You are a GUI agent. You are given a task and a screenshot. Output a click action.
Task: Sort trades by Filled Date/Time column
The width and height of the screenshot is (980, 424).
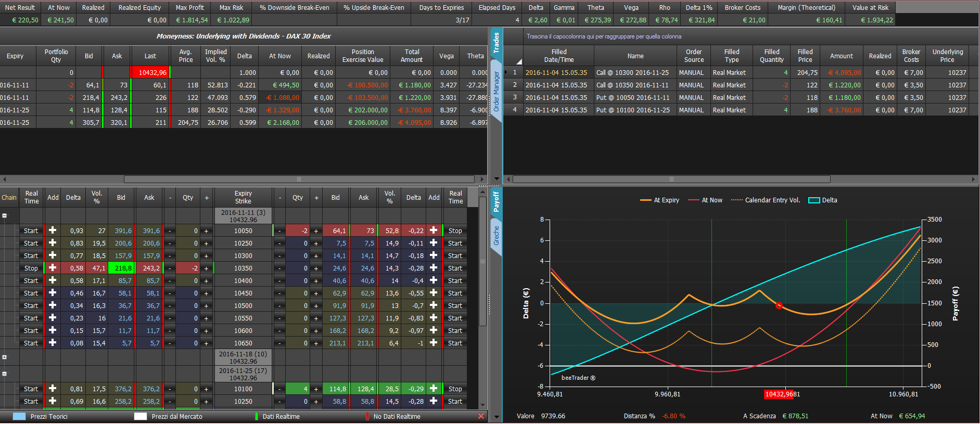pos(559,56)
